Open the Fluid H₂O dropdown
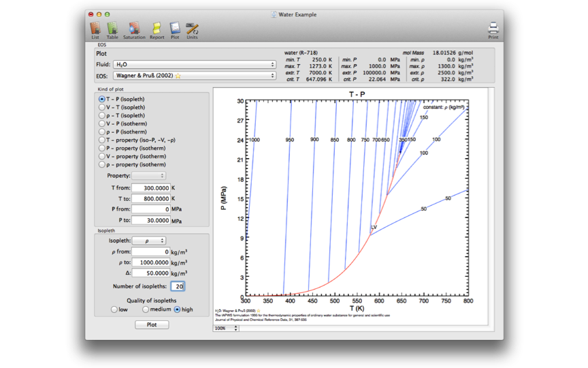The height and width of the screenshot is (368, 588). 194,65
